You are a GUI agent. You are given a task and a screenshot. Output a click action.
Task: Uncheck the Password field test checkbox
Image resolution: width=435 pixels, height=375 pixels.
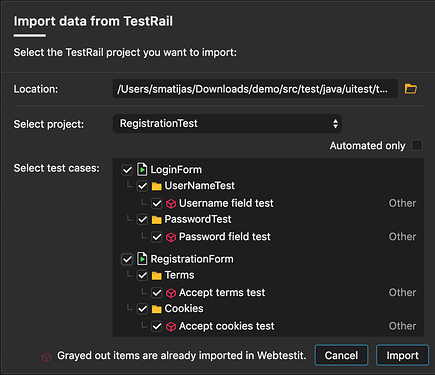[x=157, y=237]
